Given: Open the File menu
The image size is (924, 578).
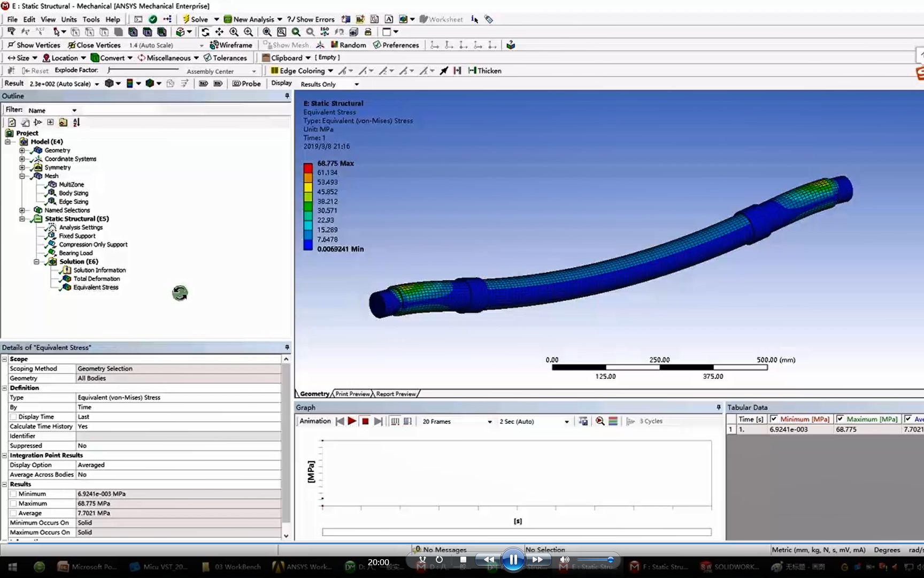Looking at the screenshot, I should coord(12,19).
